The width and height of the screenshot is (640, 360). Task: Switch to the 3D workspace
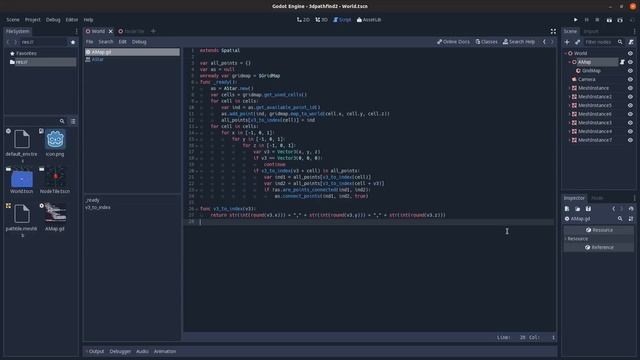click(322, 20)
